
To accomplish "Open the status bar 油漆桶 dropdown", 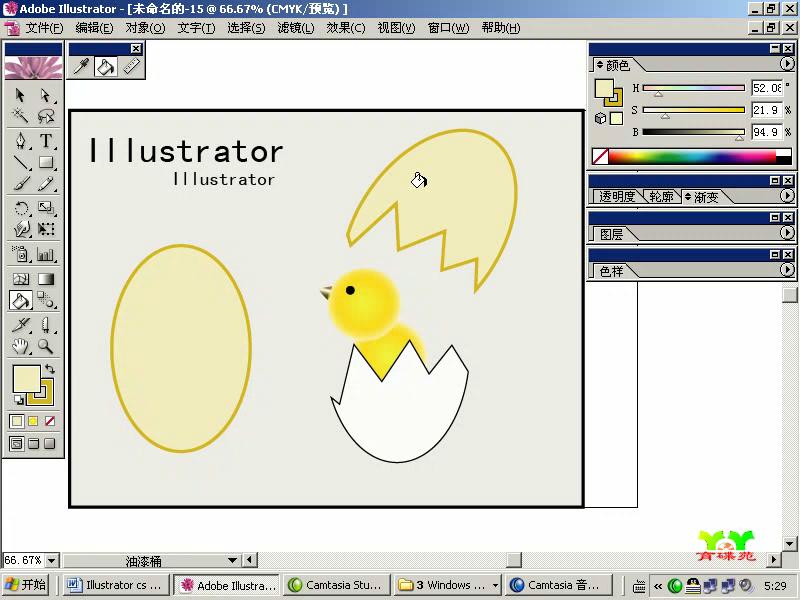I will coord(232,560).
